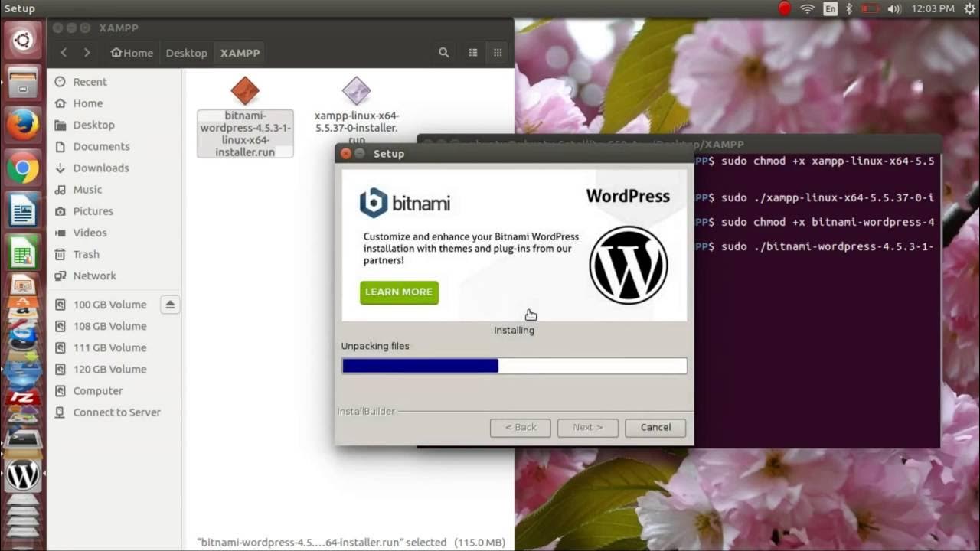Viewport: 980px width, 551px height.
Task: Click the Back button in Setup
Action: click(520, 427)
